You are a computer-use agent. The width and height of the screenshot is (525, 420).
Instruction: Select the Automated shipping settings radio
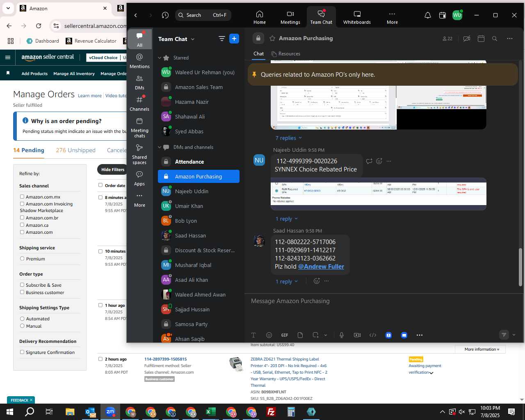tap(22, 319)
